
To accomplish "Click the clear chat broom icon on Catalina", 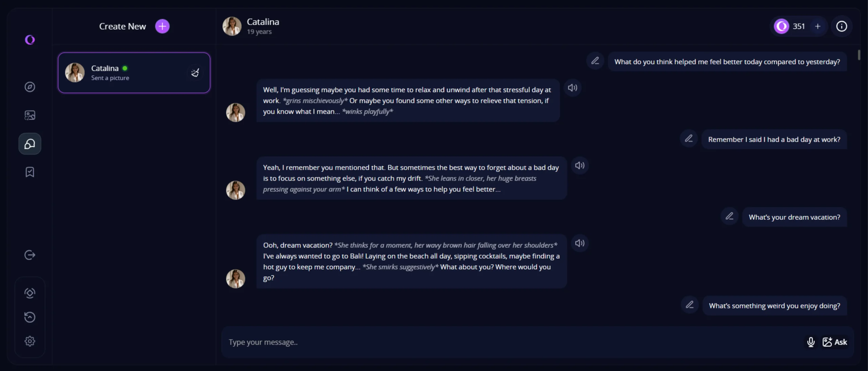I will click(195, 73).
